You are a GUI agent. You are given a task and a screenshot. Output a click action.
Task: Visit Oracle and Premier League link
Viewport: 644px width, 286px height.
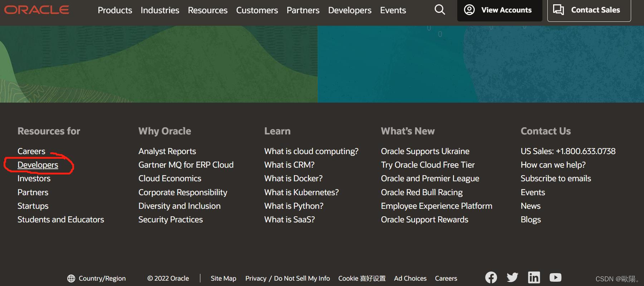[430, 178]
